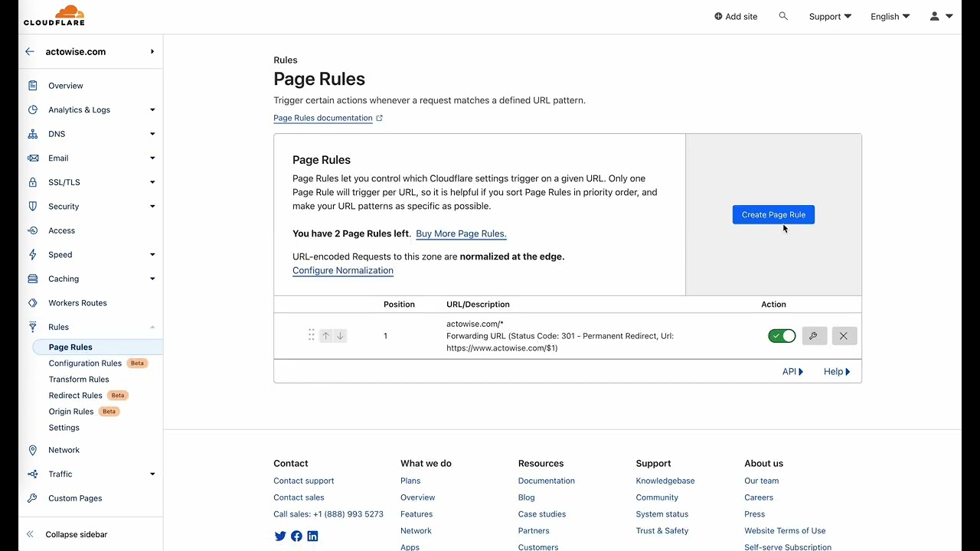Edit the actowise.com/* rule with wrench button
The image size is (980, 551).
coord(814,336)
